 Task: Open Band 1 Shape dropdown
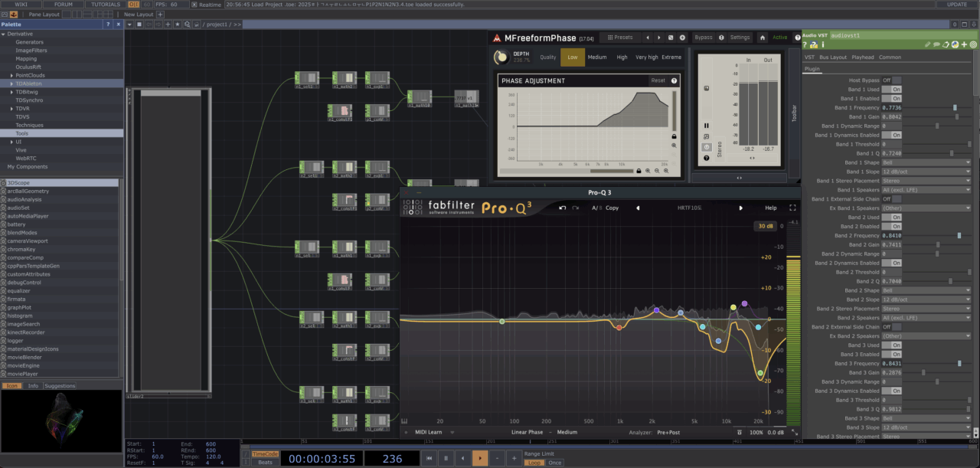[926, 162]
